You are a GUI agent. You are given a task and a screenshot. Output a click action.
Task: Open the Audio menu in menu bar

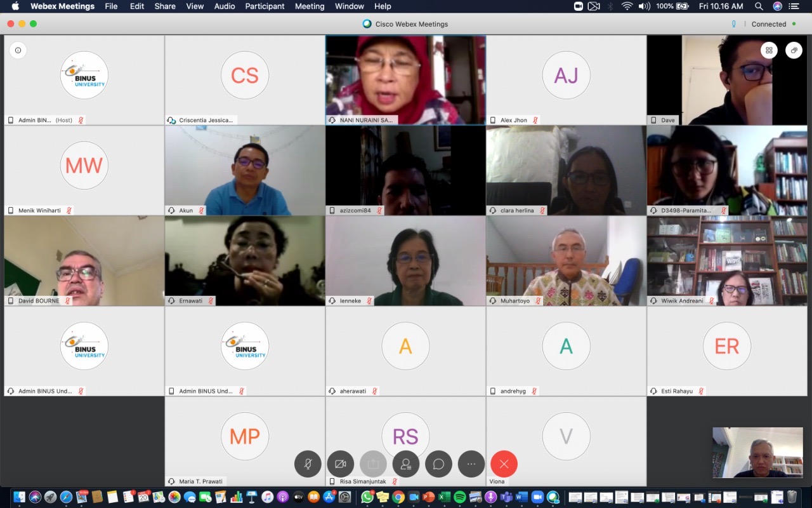[x=225, y=6]
